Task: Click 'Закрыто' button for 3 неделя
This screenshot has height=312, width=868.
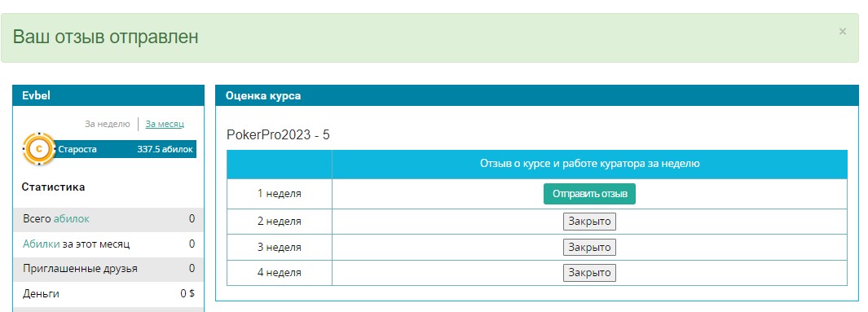Action: pyautogui.click(x=589, y=247)
